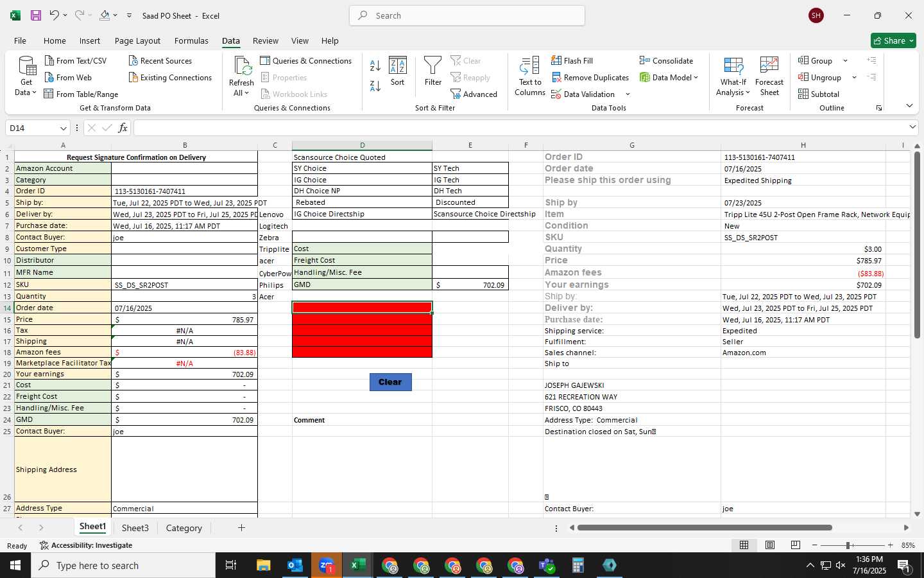
Task: Click zoom out minus button
Action: pyautogui.click(x=814, y=545)
